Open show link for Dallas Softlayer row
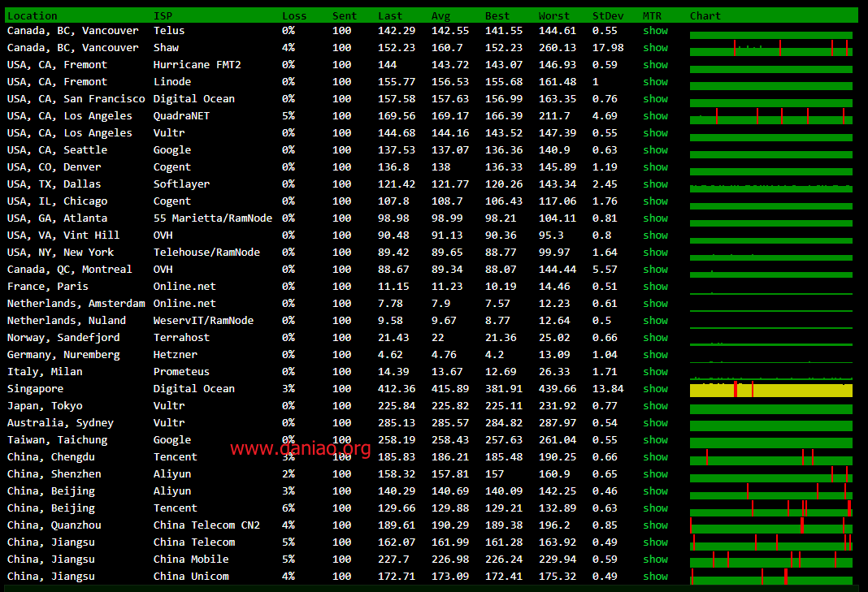This screenshot has width=868, height=592. click(655, 184)
